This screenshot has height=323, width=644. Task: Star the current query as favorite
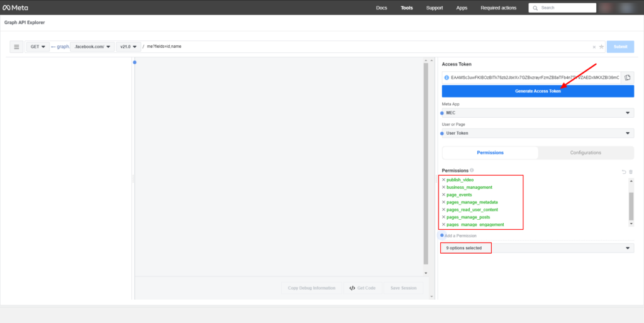[601, 47]
